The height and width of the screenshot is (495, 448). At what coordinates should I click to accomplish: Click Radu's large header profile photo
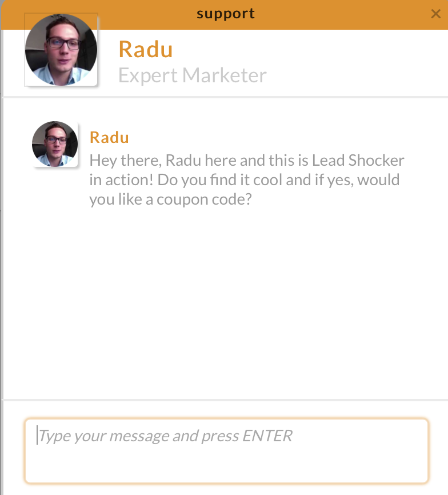click(x=61, y=50)
